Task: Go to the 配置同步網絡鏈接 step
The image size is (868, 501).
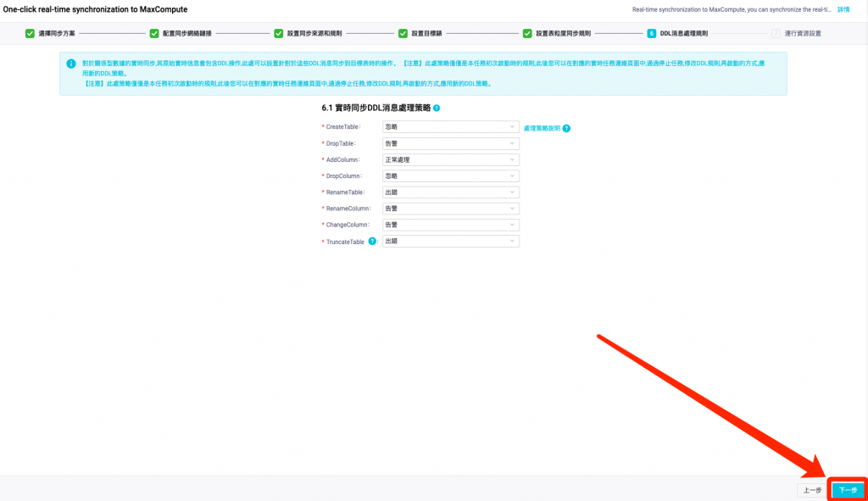Action: coord(187,33)
